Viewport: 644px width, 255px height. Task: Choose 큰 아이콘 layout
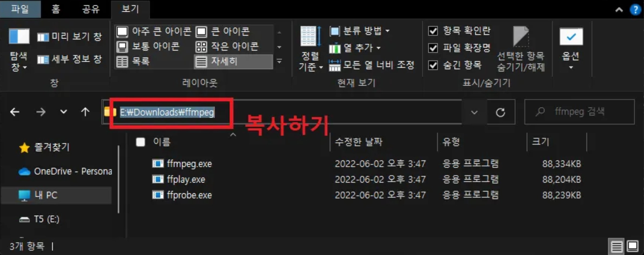[222, 31]
